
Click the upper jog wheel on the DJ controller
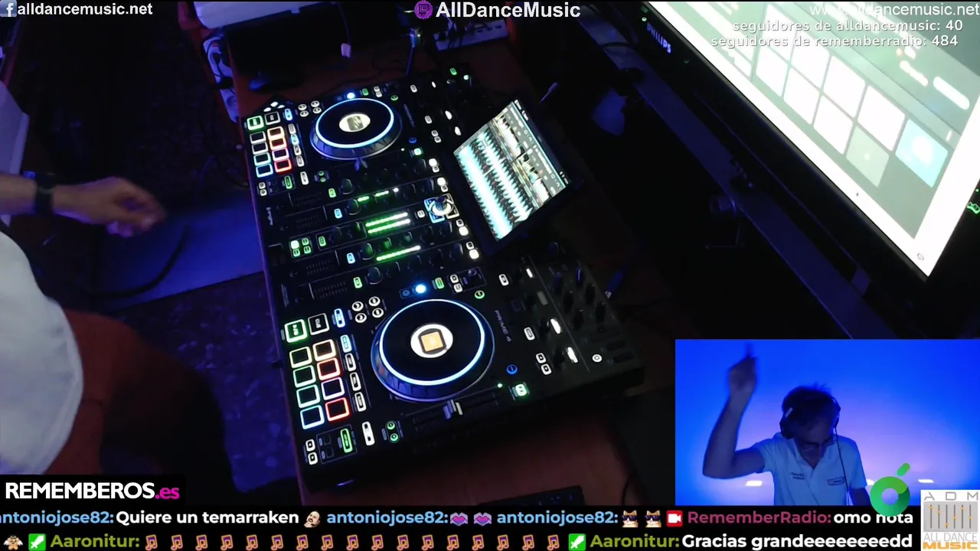[x=355, y=126]
